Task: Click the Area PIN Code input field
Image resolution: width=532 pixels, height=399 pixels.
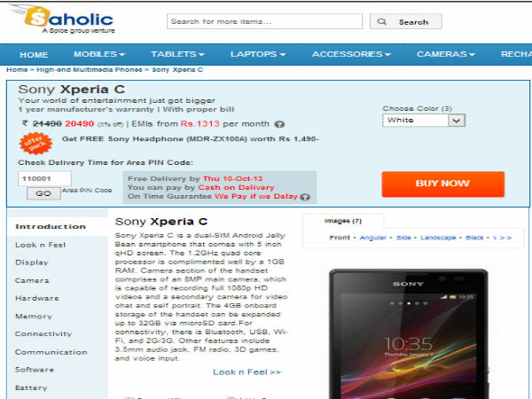Action: coord(44,178)
